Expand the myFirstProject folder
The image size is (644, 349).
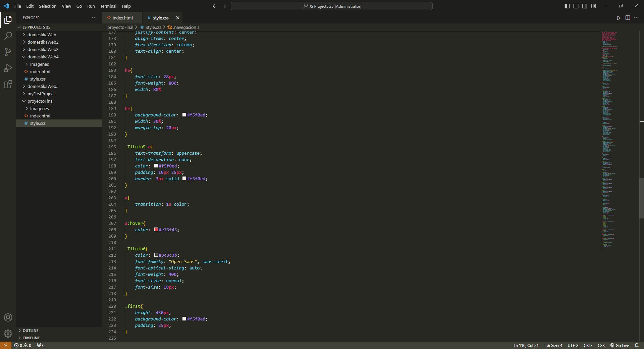point(59,94)
